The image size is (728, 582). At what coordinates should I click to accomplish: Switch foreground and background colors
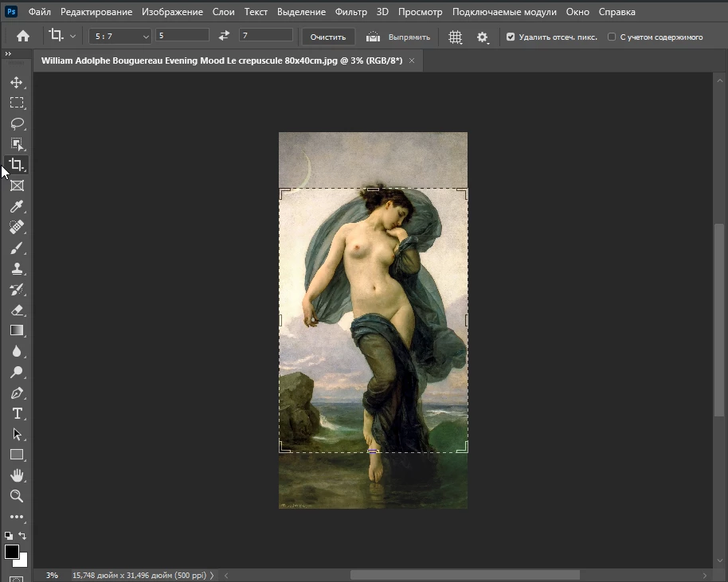coord(22,536)
